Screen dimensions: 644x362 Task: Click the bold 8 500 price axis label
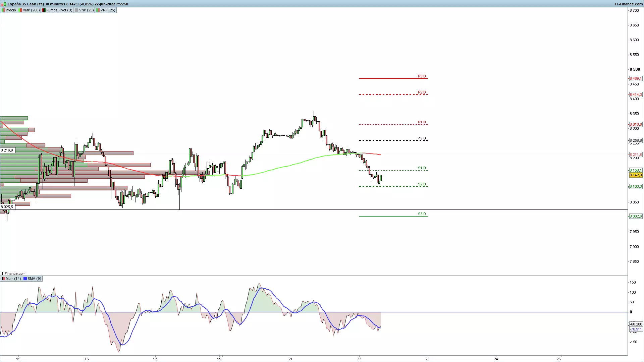tap(635, 69)
